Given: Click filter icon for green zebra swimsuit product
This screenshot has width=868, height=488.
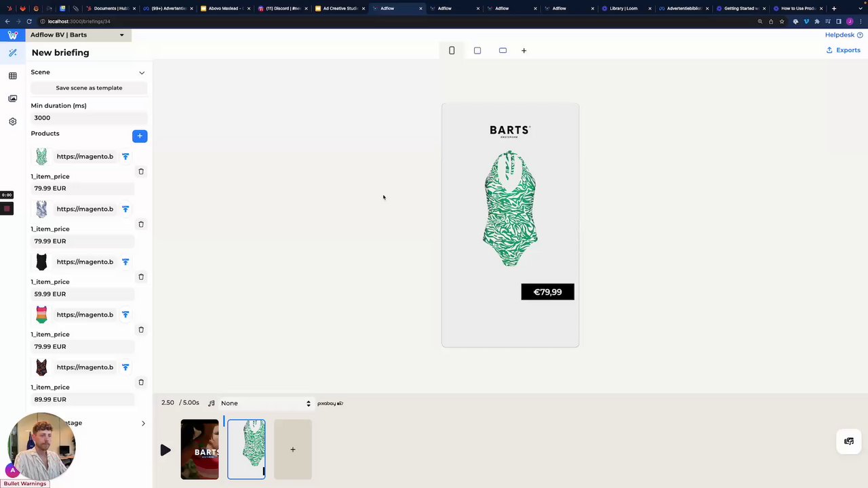Looking at the screenshot, I should [x=125, y=157].
